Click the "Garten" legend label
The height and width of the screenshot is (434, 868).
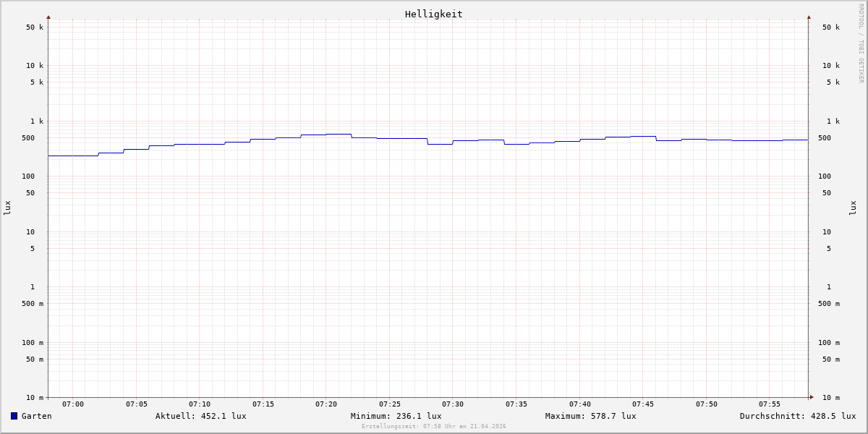[36, 416]
